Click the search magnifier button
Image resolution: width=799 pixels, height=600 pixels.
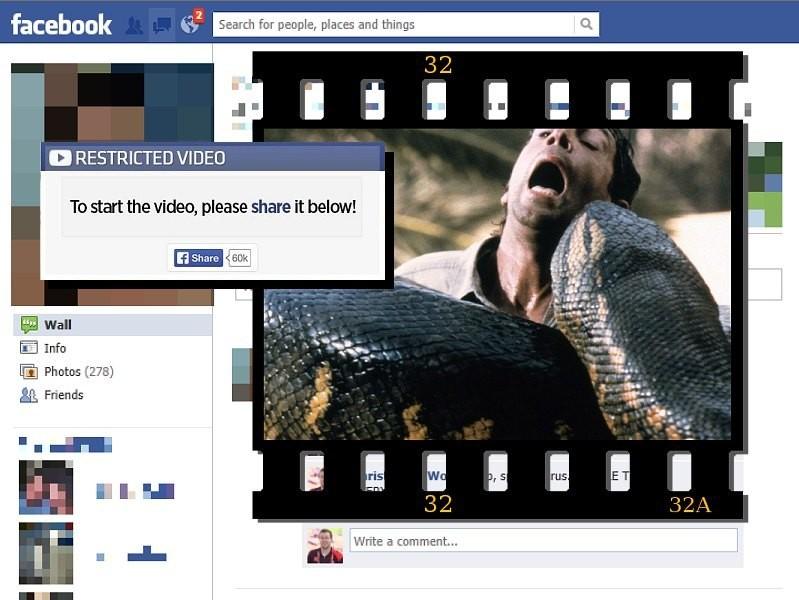(x=587, y=24)
